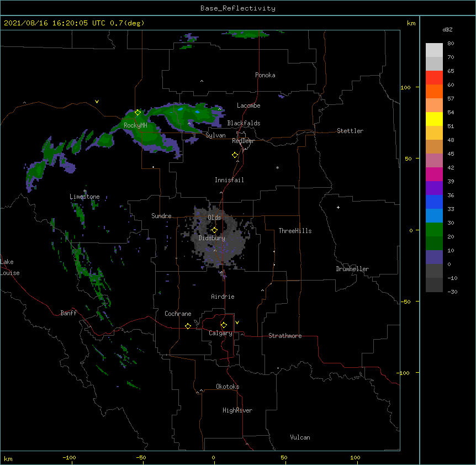
Task: Click the RedDeer city label
Action: (x=243, y=141)
